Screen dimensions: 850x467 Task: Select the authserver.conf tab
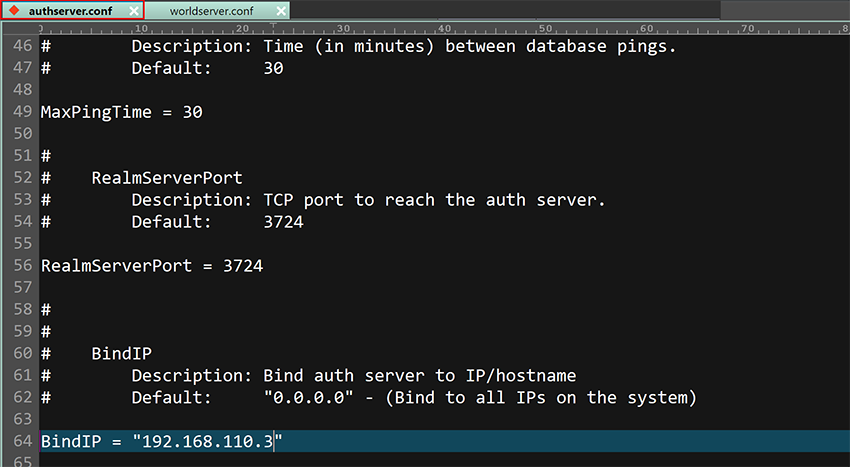coord(70,11)
